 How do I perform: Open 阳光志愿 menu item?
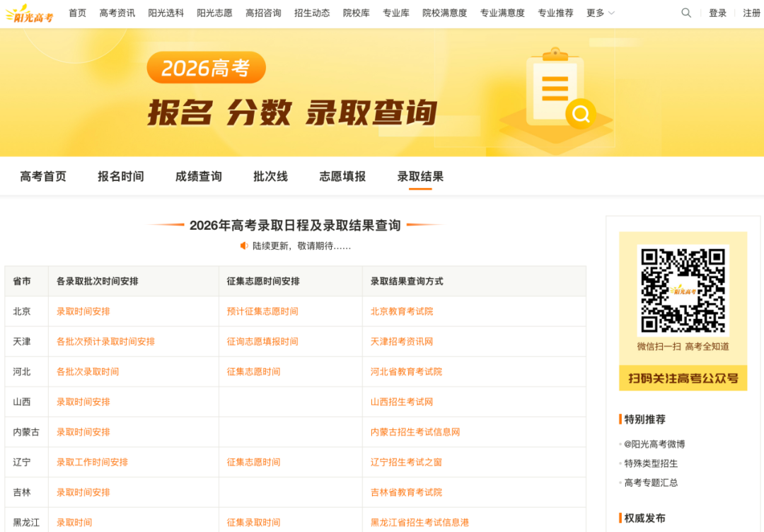(x=214, y=13)
